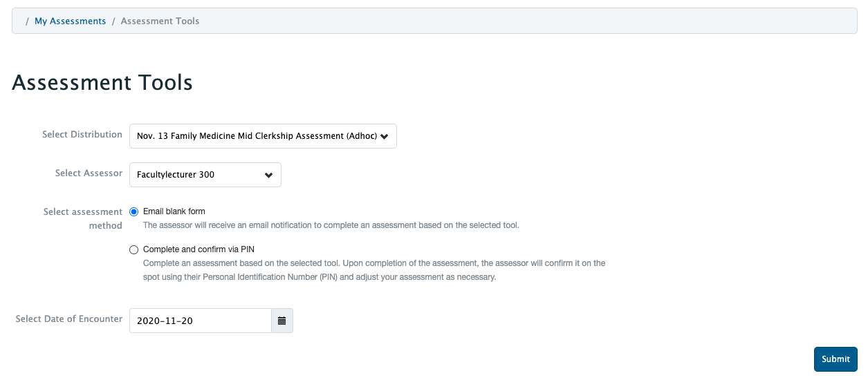Click the Personal Identification Number description text

(374, 270)
